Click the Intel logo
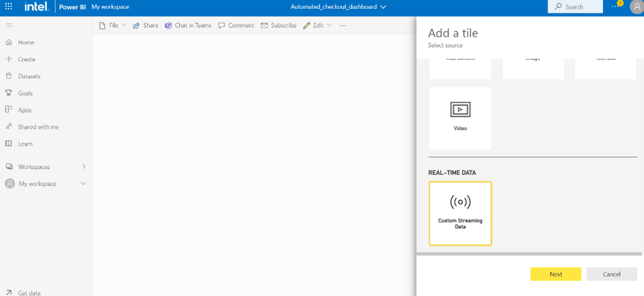 pyautogui.click(x=36, y=6)
